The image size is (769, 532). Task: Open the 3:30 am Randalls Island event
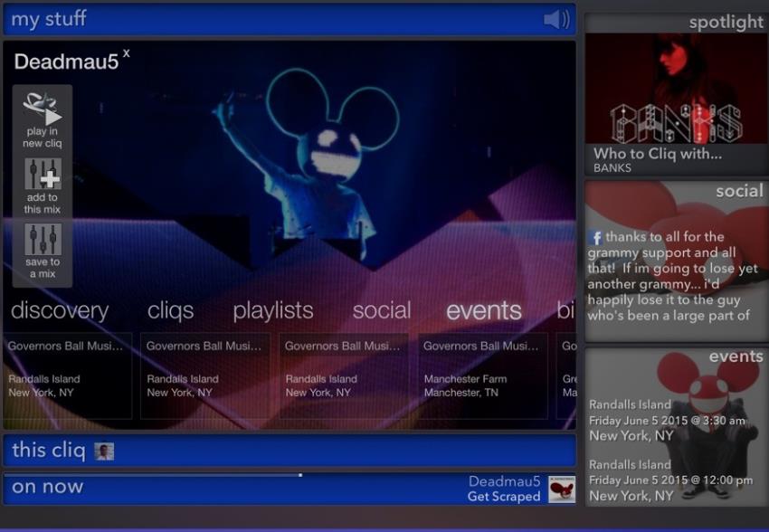coord(667,420)
